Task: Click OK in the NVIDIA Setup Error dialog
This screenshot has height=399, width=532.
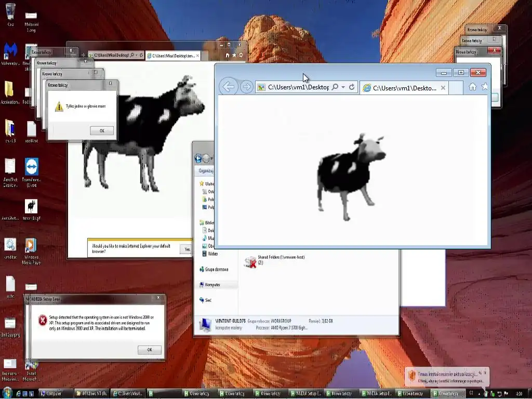Action: tap(149, 350)
